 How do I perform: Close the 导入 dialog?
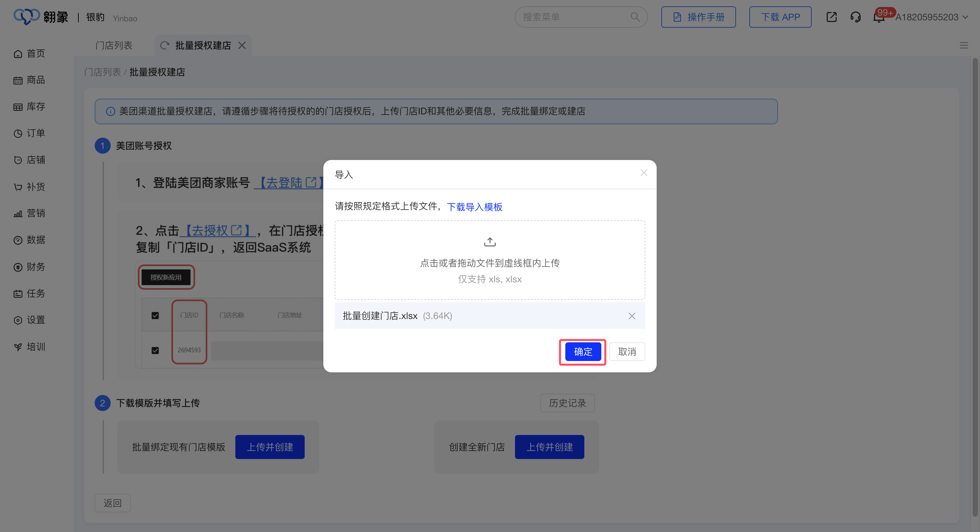(x=644, y=173)
